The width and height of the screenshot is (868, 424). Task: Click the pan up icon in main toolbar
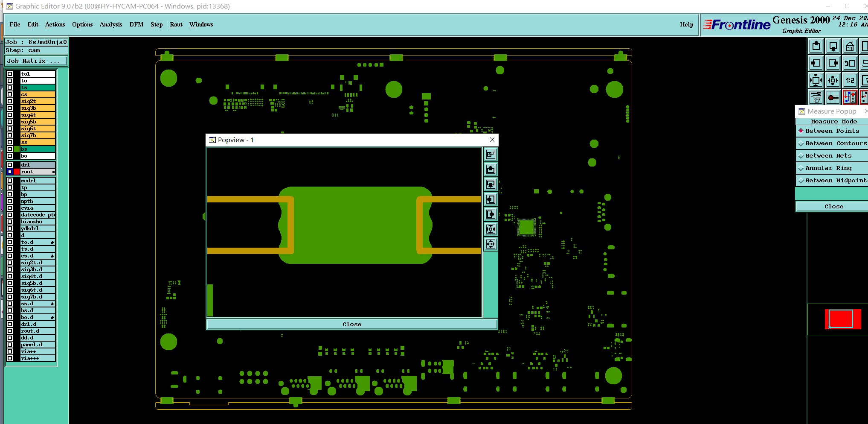tap(816, 46)
